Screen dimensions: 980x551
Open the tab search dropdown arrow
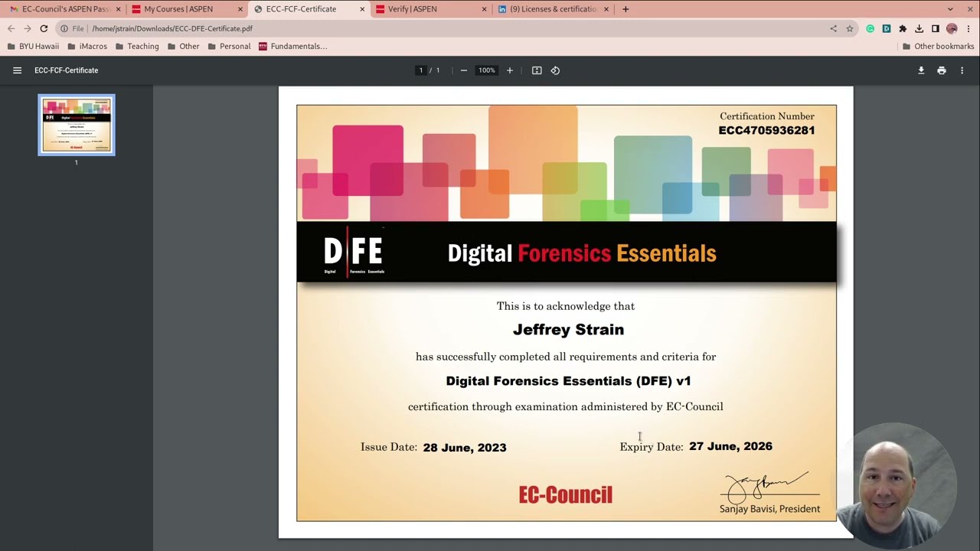[x=950, y=9]
